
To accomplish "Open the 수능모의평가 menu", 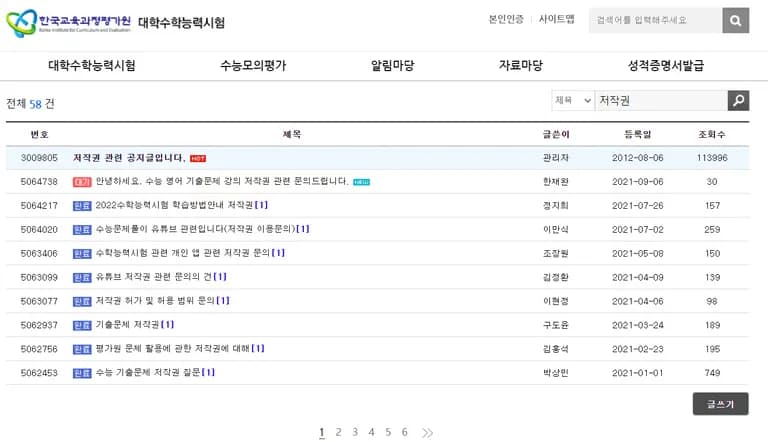I will pyautogui.click(x=252, y=65).
